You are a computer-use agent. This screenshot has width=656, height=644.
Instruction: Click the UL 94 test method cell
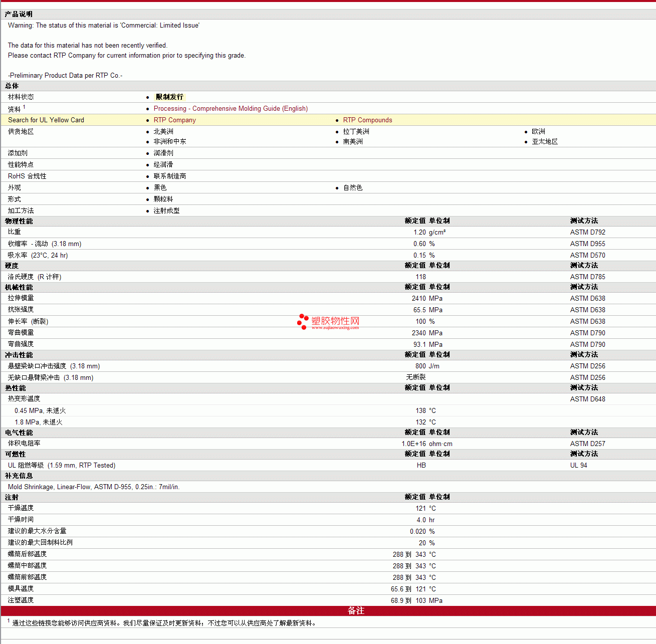coord(578,466)
